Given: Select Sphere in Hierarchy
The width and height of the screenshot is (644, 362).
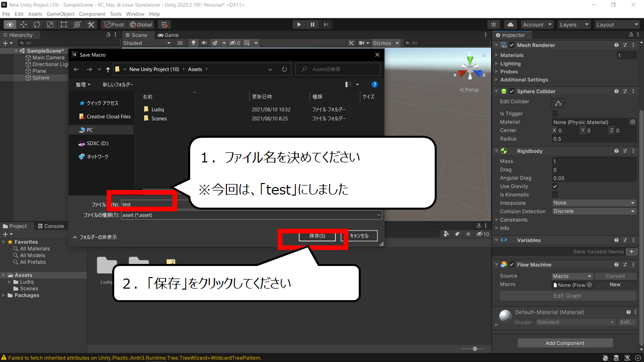Looking at the screenshot, I should click(41, 78).
